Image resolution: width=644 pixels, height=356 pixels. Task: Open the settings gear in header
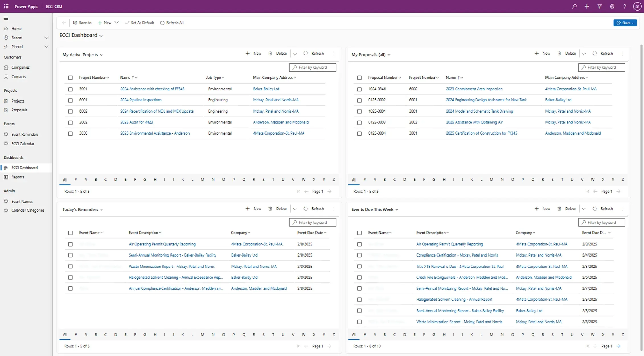612,6
